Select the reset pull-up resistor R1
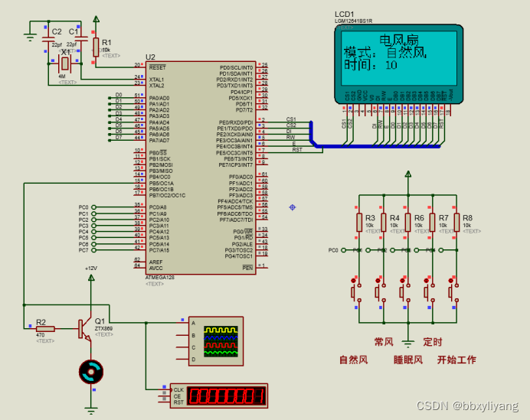 96,47
